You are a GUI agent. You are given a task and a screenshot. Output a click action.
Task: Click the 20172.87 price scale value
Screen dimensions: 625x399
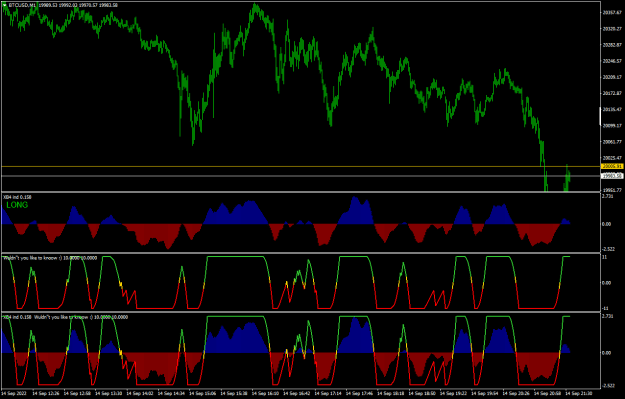tap(612, 93)
